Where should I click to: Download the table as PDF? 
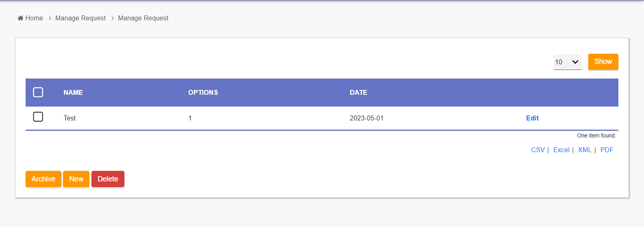(x=607, y=150)
